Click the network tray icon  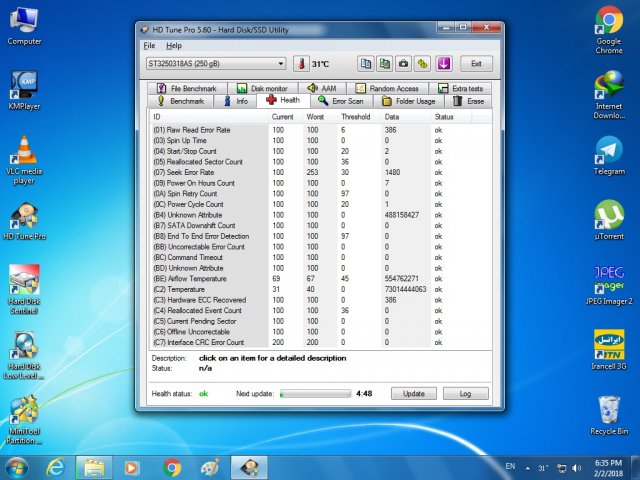point(562,468)
